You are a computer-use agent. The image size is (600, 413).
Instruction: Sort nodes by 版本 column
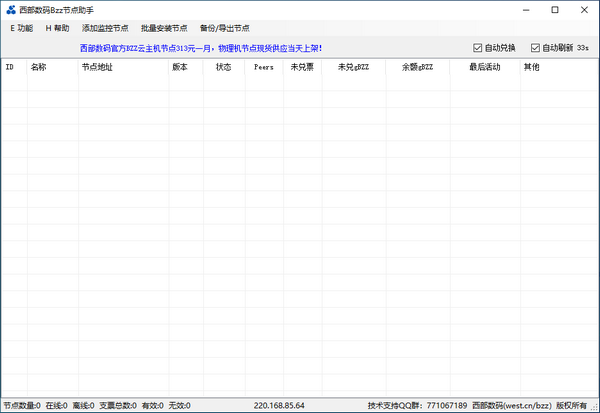180,67
